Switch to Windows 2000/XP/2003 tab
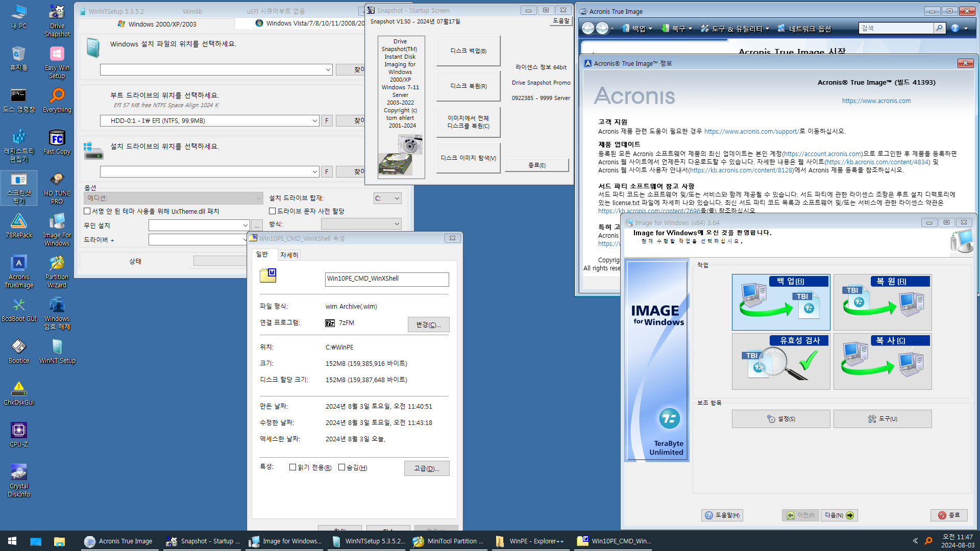Image resolution: width=980 pixels, height=551 pixels. coord(157,24)
